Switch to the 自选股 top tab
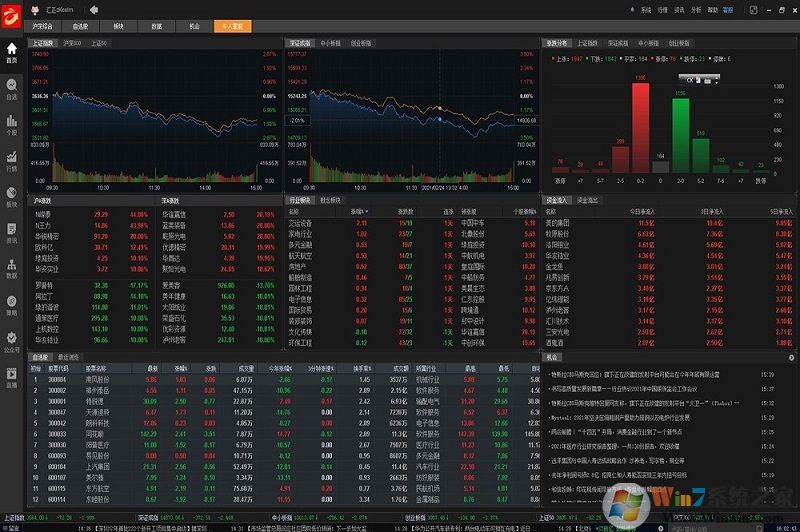Screen dimensions: 800x532 (80, 26)
